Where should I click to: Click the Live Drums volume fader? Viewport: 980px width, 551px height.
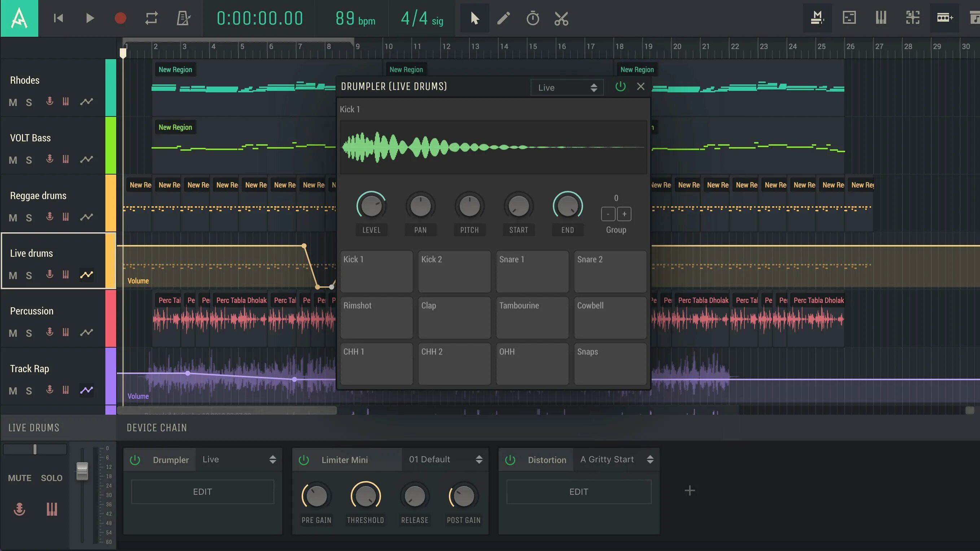(x=82, y=471)
